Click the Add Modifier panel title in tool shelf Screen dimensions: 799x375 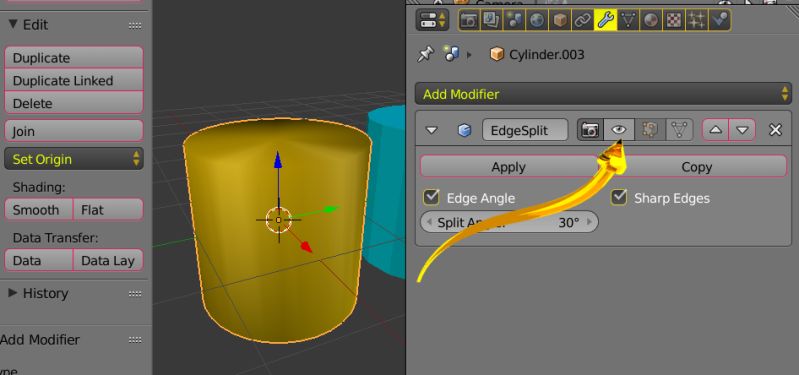click(40, 340)
